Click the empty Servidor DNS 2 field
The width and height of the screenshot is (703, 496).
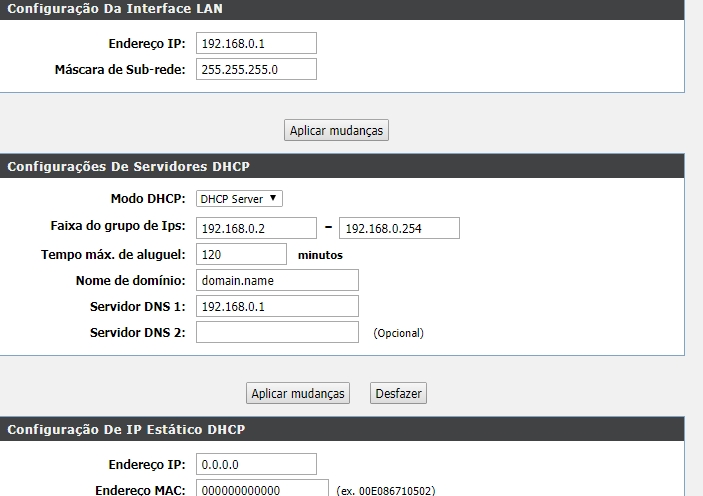[x=277, y=332]
